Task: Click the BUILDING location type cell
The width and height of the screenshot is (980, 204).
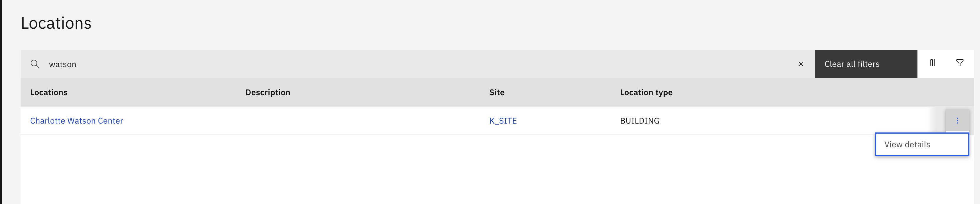Action: pos(640,121)
